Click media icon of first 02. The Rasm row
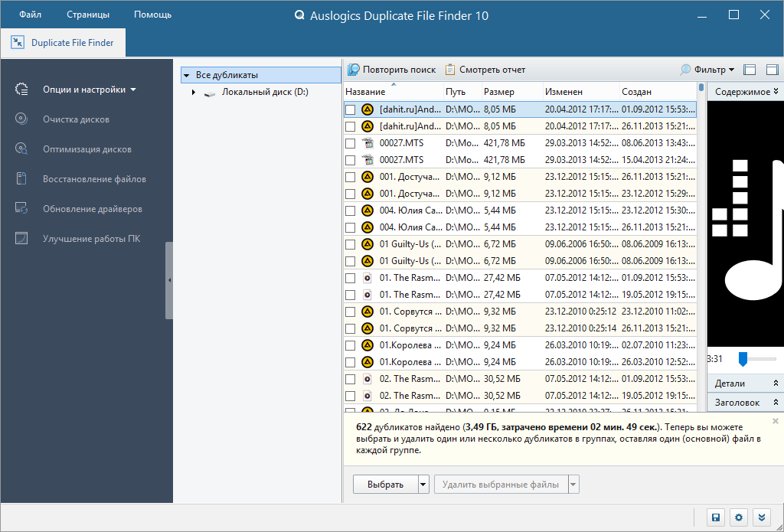Image resolution: width=784 pixels, height=532 pixels. (367, 378)
